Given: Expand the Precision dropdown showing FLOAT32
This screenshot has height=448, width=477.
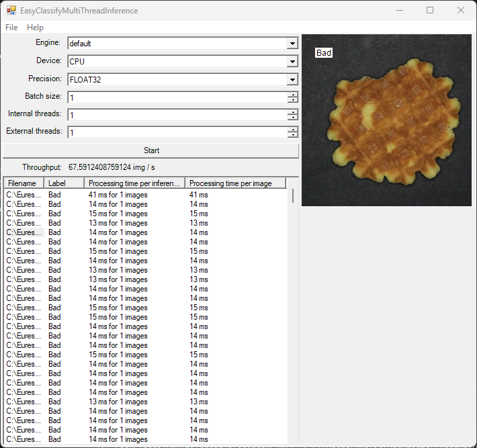Looking at the screenshot, I should click(x=292, y=80).
